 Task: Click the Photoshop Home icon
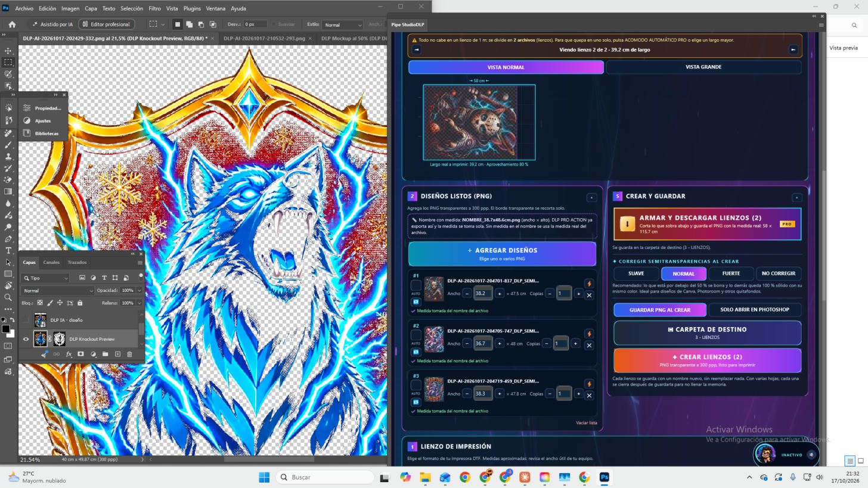point(12,24)
